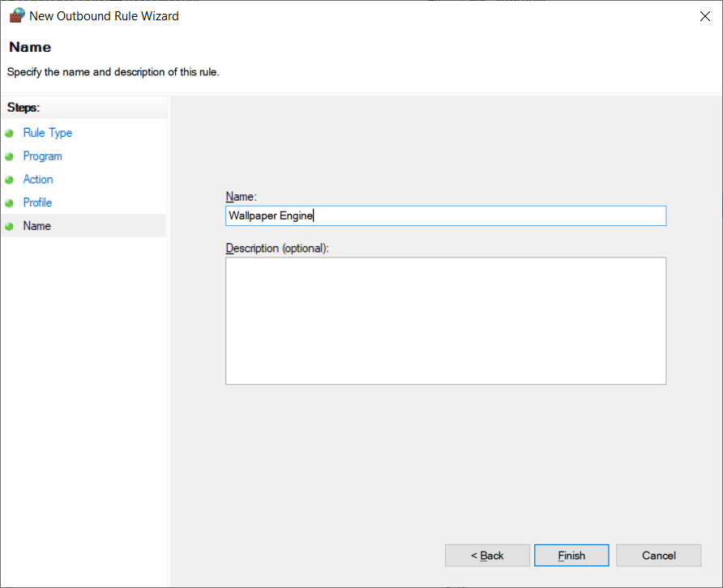Click the firewall icon in the title bar
723x588 pixels.
pos(16,15)
